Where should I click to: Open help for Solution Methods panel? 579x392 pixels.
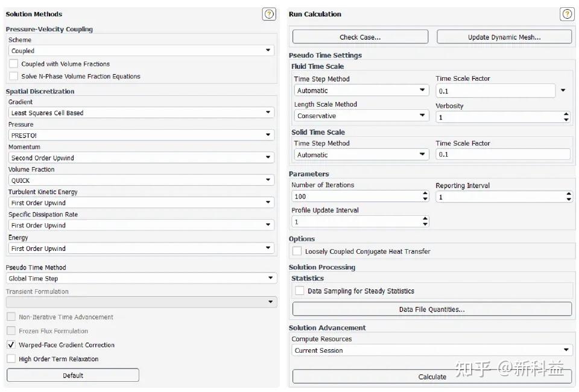pos(269,14)
